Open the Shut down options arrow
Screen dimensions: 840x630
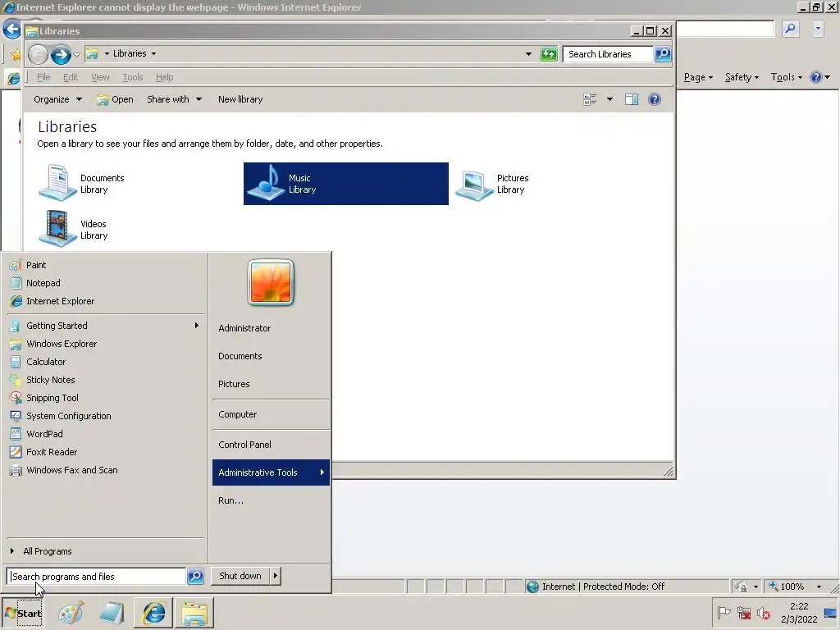tap(276, 576)
